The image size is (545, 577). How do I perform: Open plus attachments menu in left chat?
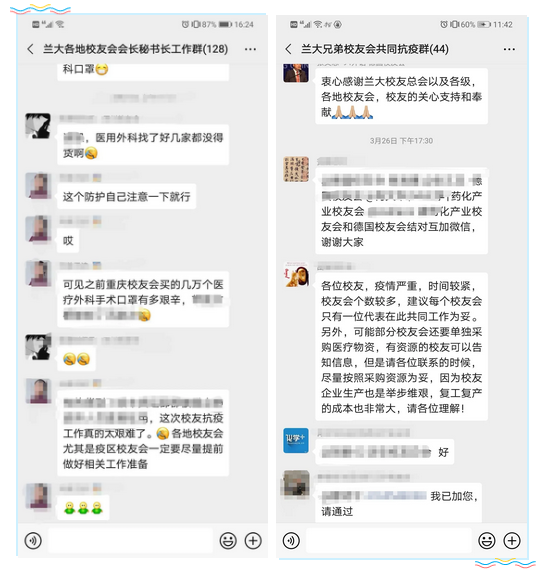click(x=253, y=541)
